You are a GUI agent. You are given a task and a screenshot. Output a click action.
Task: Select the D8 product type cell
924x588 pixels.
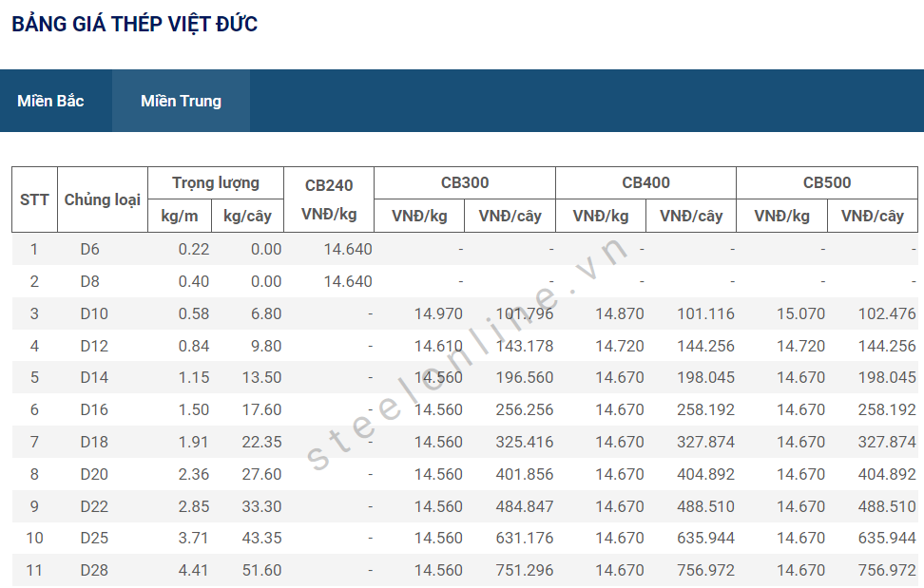click(x=89, y=282)
